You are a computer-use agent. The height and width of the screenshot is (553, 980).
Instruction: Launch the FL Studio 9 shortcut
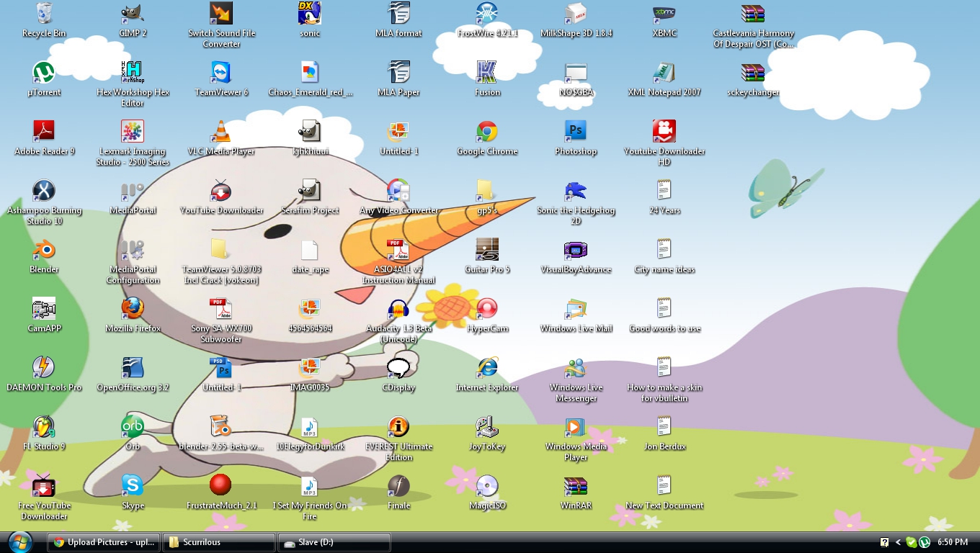[44, 426]
